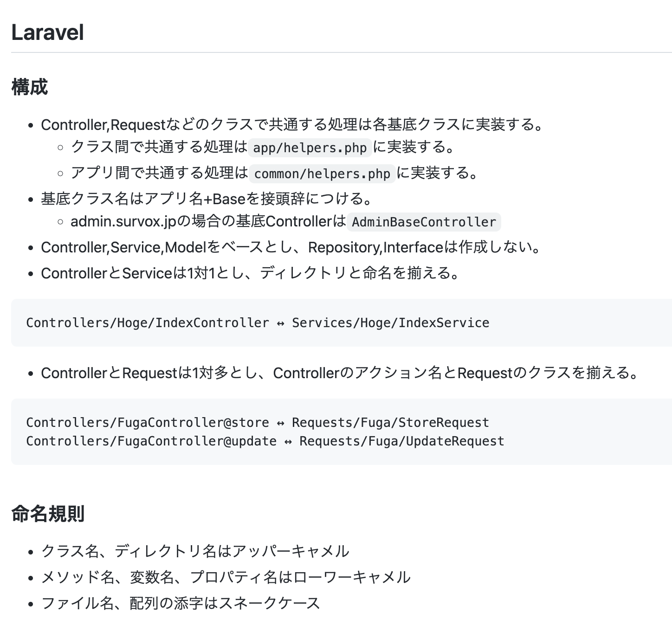Click the line メソッド名、変数名、プロパティ名はローワーキャメル

click(226, 577)
